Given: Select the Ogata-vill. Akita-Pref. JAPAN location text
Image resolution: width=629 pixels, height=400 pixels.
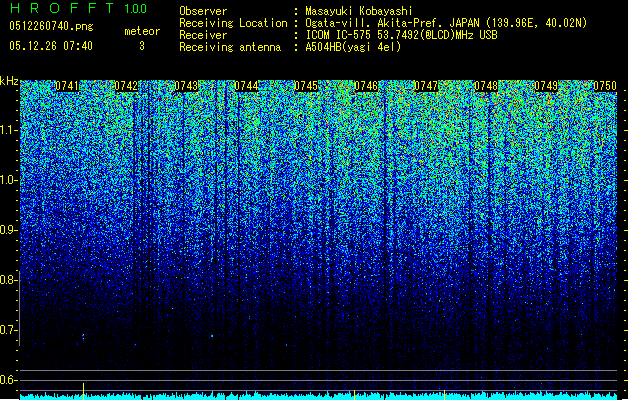Looking at the screenshot, I should tap(446, 23).
